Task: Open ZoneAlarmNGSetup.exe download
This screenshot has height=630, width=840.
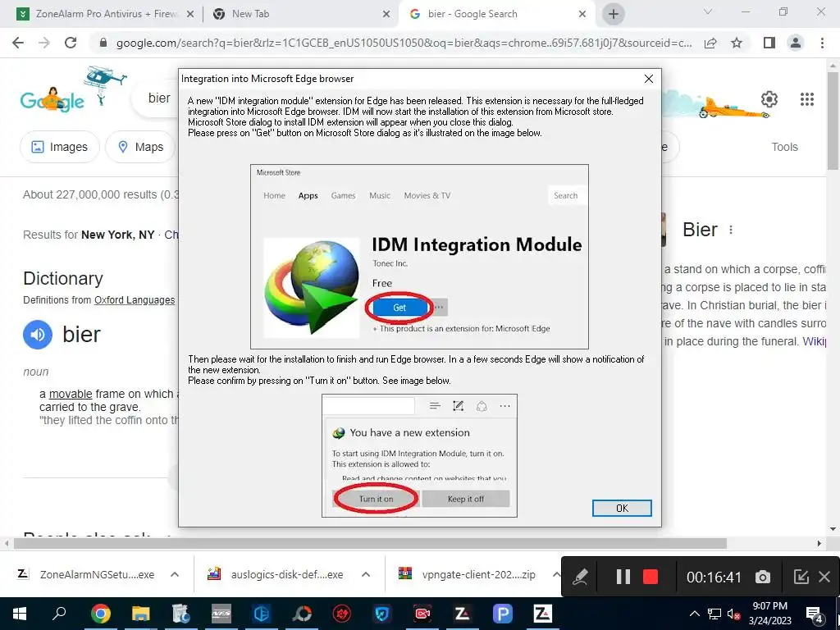Action: click(x=85, y=574)
